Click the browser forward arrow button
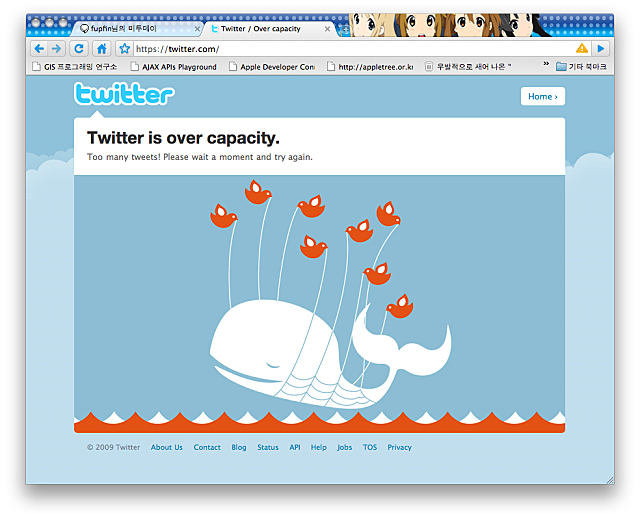The width and height of the screenshot is (640, 520). point(56,49)
